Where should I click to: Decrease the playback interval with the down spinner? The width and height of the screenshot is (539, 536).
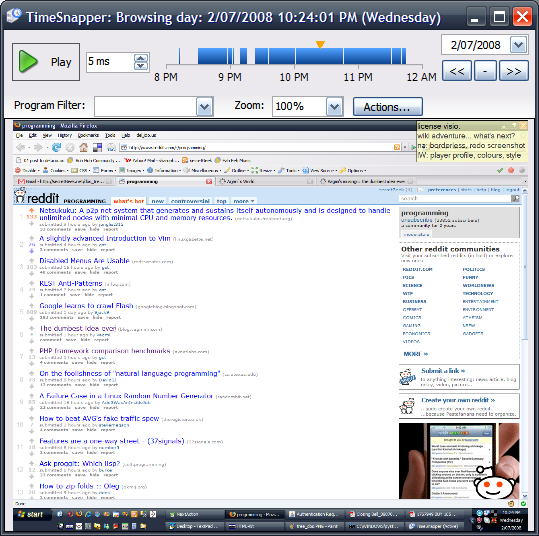point(141,66)
